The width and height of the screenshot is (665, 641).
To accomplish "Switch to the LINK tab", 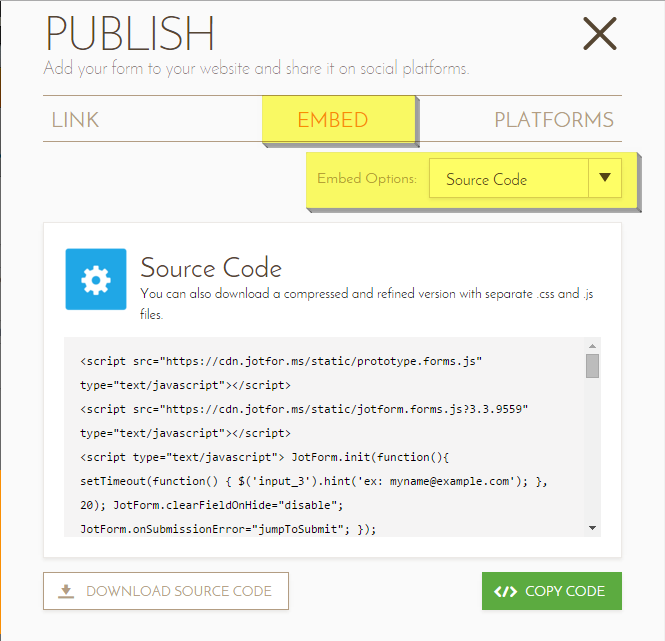I will pyautogui.click(x=76, y=120).
